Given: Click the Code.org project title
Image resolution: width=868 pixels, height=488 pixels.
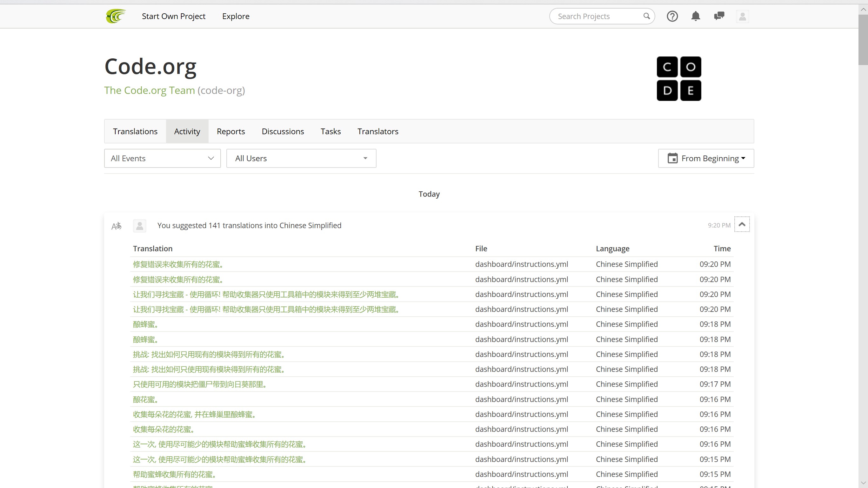Looking at the screenshot, I should click(150, 67).
